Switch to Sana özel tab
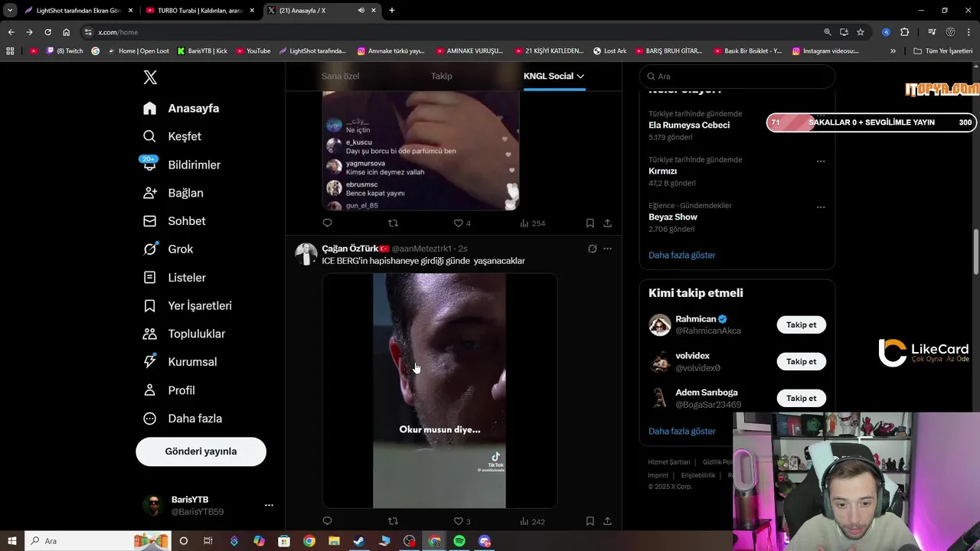The image size is (980, 551). pyautogui.click(x=340, y=76)
